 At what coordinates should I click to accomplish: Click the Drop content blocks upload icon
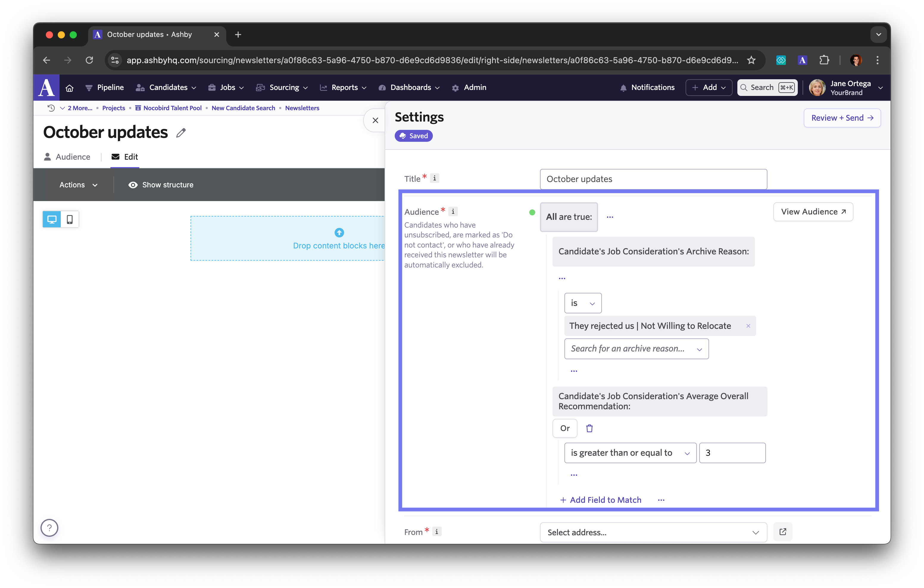click(339, 232)
